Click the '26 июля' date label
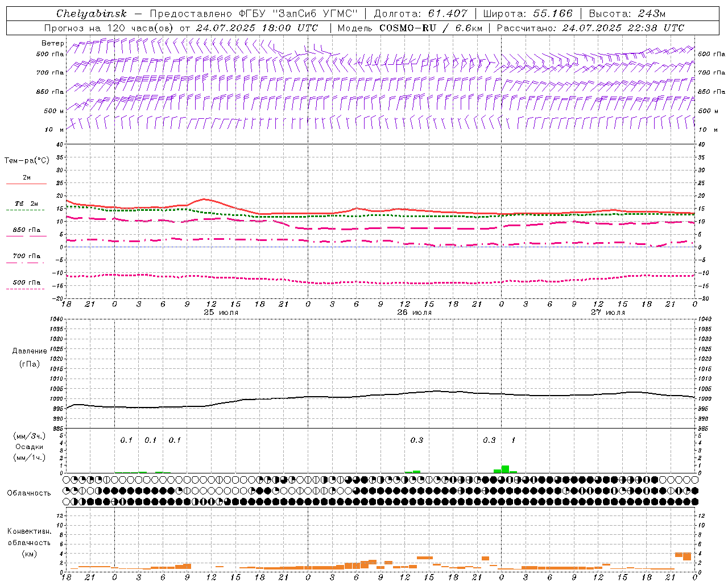This screenshot has width=728, height=582. pos(415,313)
